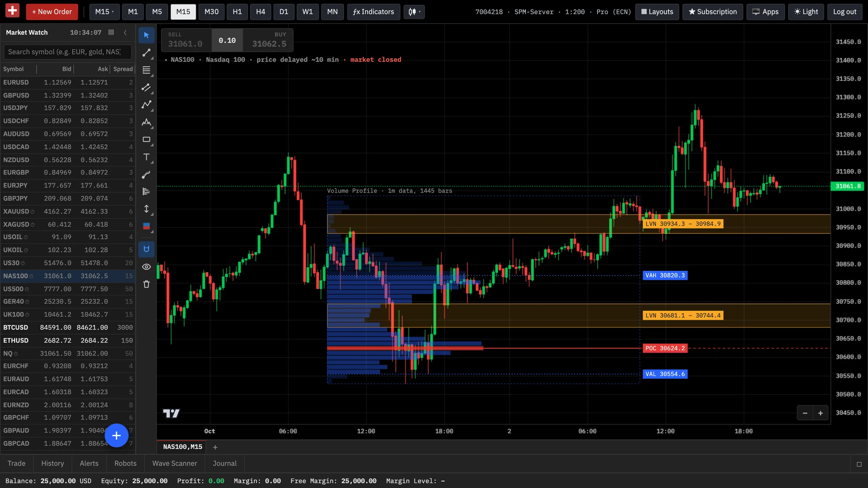The image size is (868, 488).
Task: Delete drawings with the trash icon
Action: pyautogui.click(x=146, y=284)
